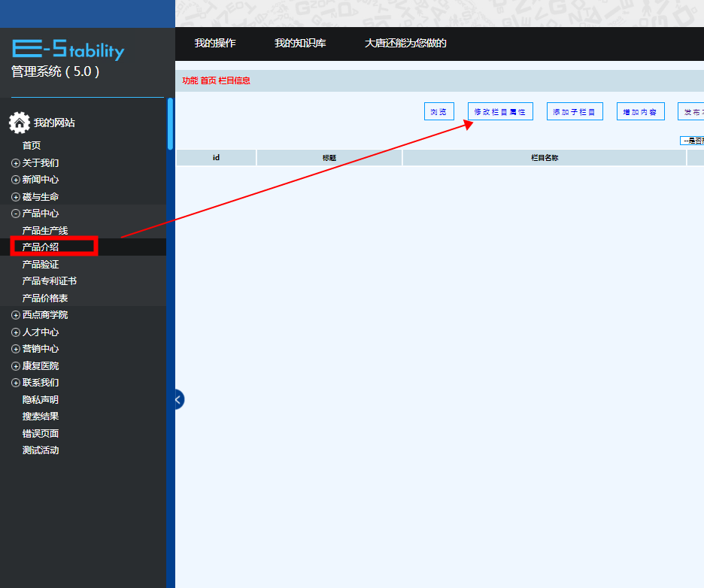Expand the 新闻中心 plus icon

(16, 180)
